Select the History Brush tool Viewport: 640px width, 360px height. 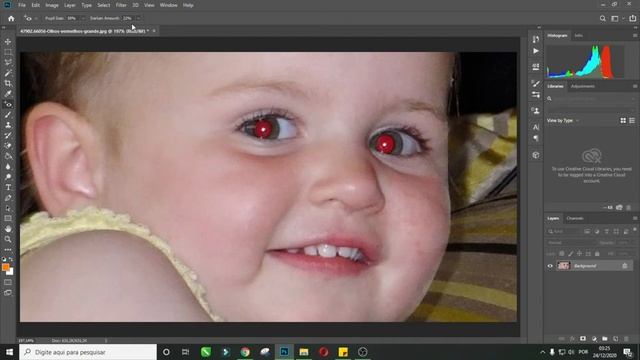8,136
